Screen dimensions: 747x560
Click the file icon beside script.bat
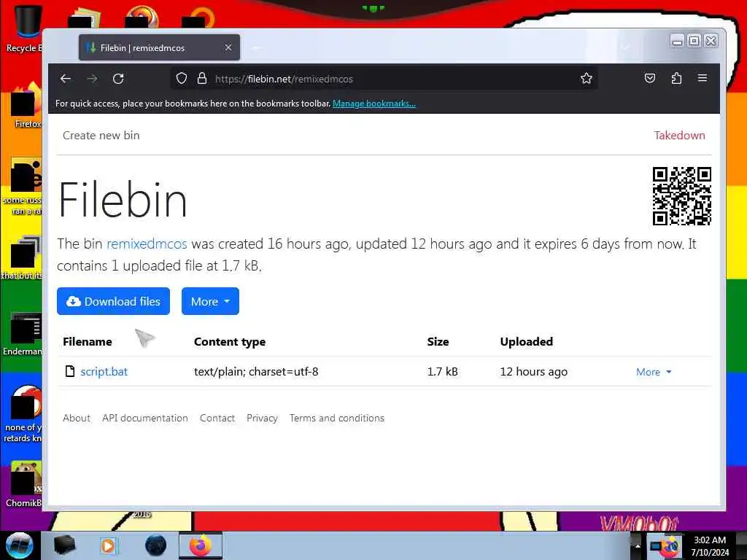(x=70, y=371)
